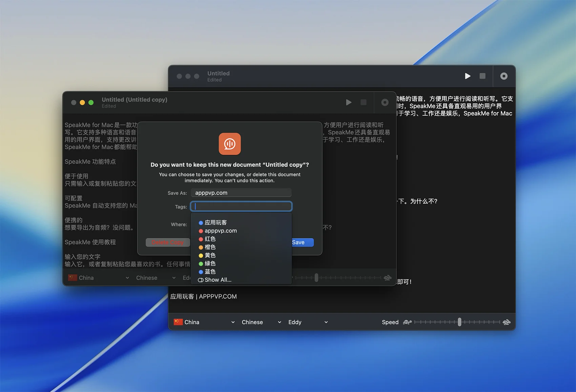Click the Save button
Image resolution: width=576 pixels, height=392 pixels.
point(302,242)
